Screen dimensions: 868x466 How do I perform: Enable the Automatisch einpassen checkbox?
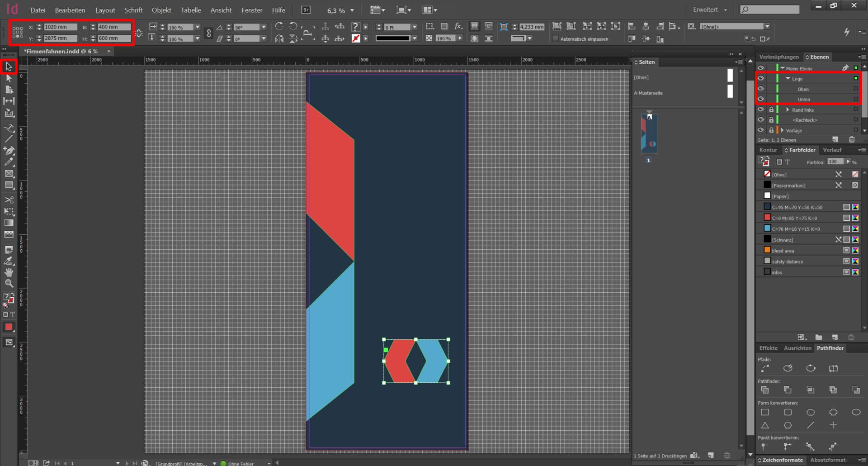click(556, 39)
